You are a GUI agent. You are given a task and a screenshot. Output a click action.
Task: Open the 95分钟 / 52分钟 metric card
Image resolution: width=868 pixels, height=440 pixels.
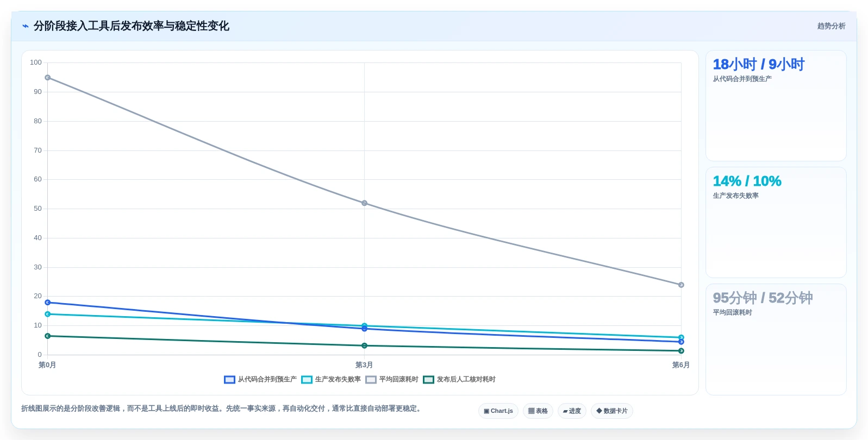coord(776,340)
